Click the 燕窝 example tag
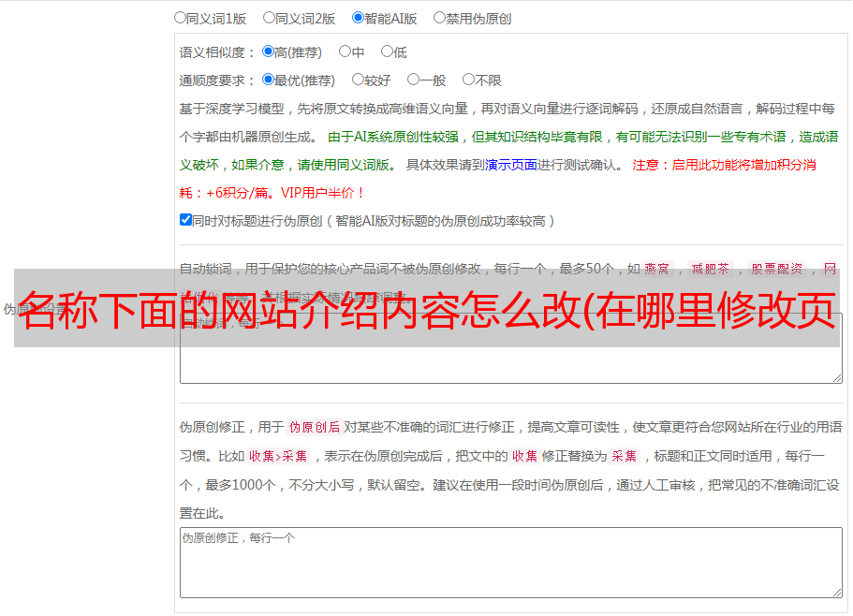The height and width of the screenshot is (616, 853). 656,269
